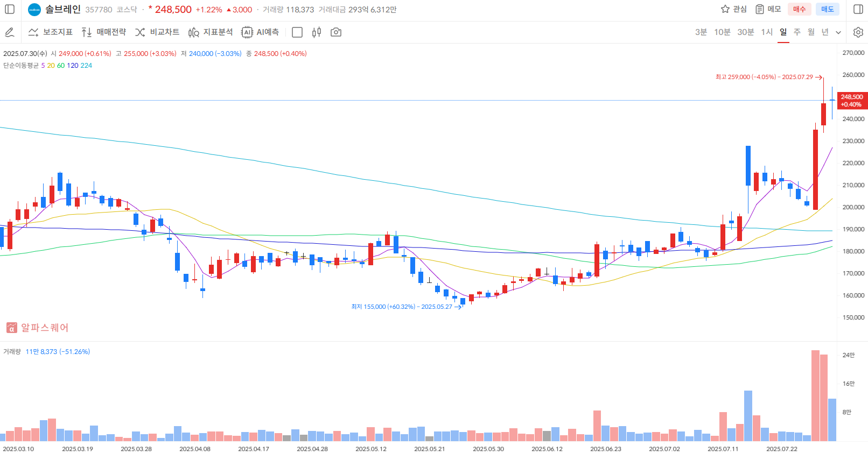Click the 솔브레인 company logo
The width and height of the screenshot is (868, 453).
pyautogui.click(x=34, y=9)
